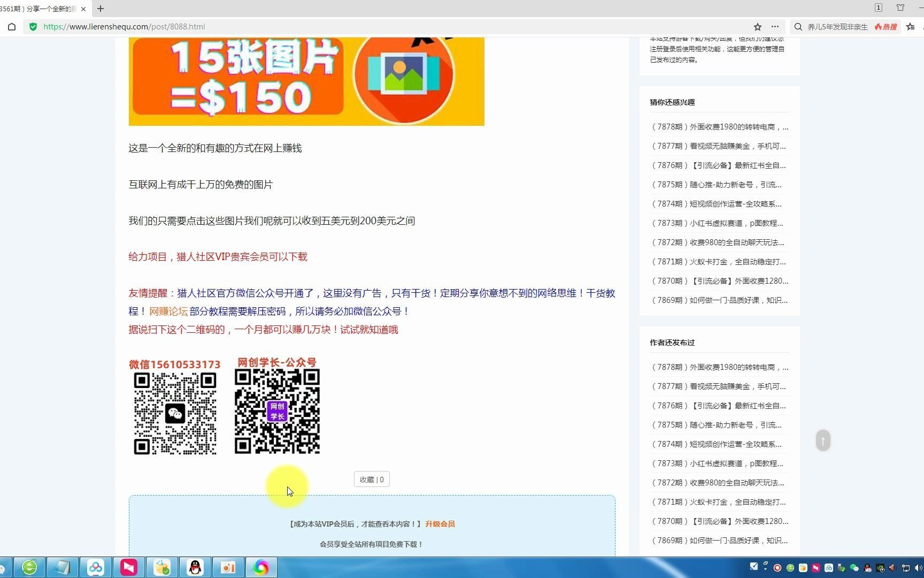Screen dimensions: 924x578
Task: Click the network connection tray icon
Action: [906, 568]
